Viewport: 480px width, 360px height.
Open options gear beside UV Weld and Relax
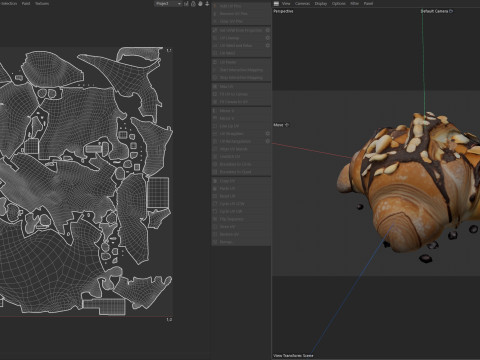(268, 45)
